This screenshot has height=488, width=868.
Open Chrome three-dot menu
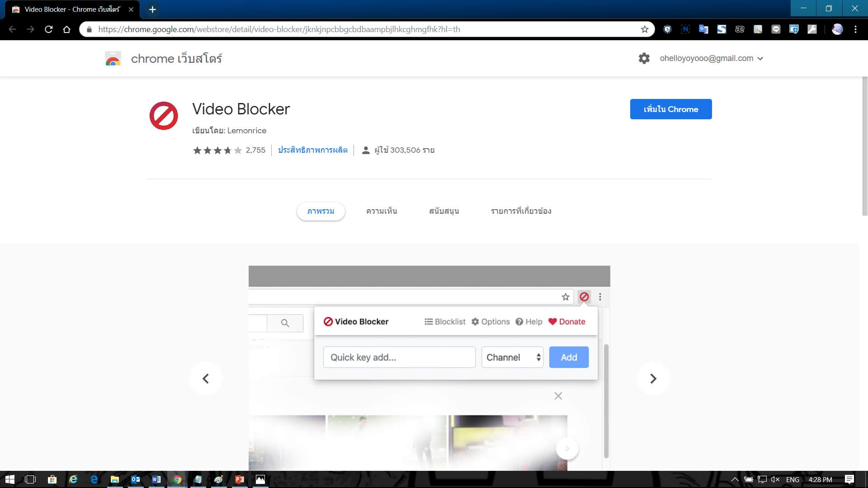(x=855, y=29)
